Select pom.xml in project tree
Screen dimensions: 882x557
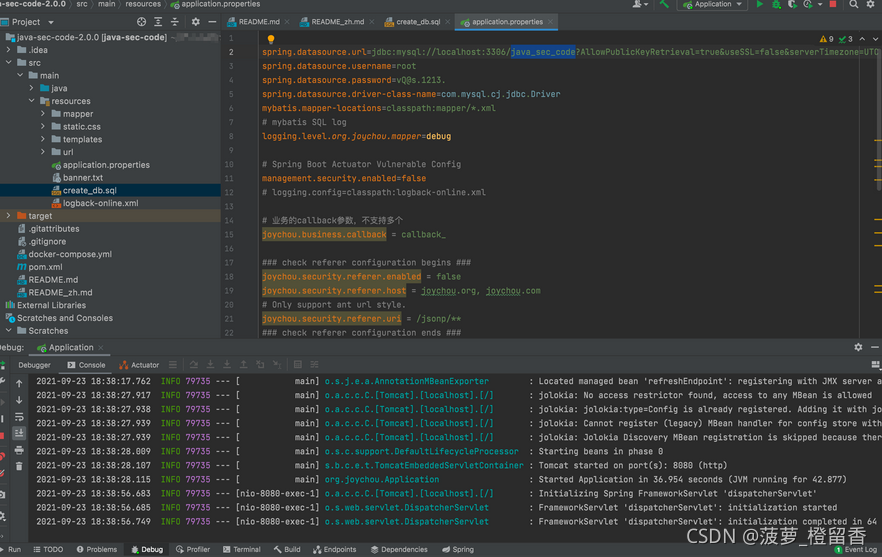pos(46,267)
